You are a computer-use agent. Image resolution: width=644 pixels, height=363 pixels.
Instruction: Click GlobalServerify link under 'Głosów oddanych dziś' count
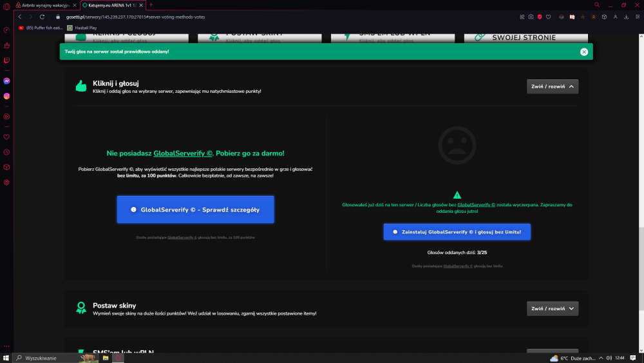coord(457,266)
